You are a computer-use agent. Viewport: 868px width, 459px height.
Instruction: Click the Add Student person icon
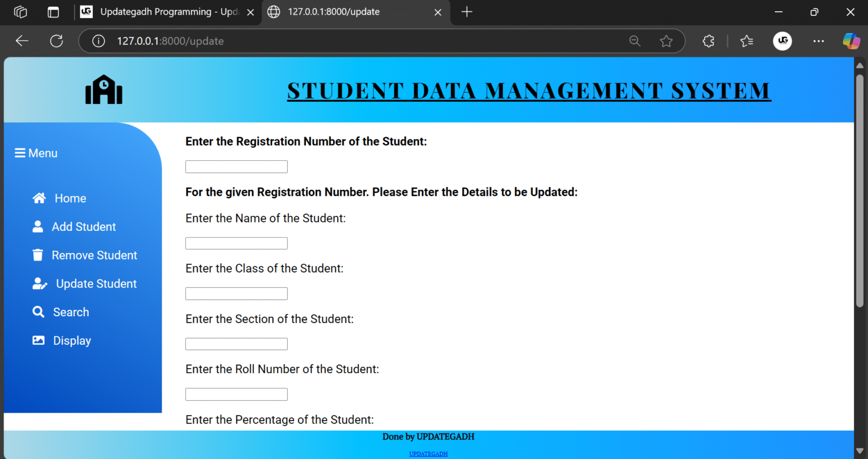pyautogui.click(x=37, y=226)
